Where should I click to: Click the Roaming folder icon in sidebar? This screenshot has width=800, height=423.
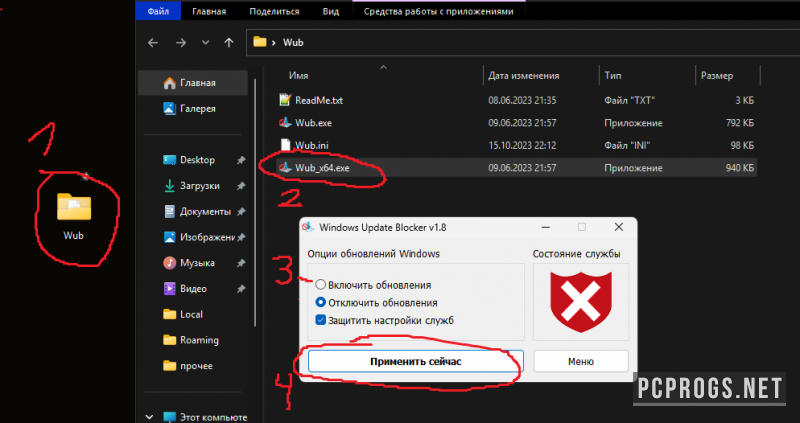(169, 340)
